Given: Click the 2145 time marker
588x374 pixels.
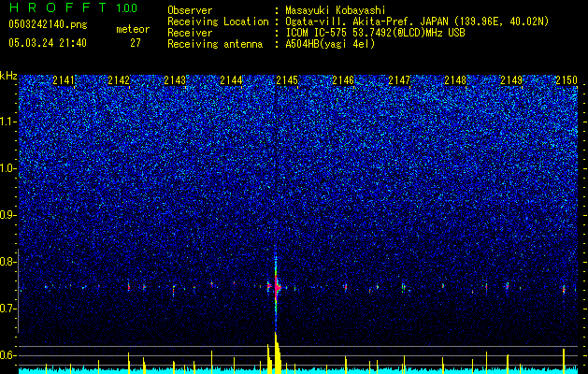Looking at the screenshot, I should click(287, 79).
